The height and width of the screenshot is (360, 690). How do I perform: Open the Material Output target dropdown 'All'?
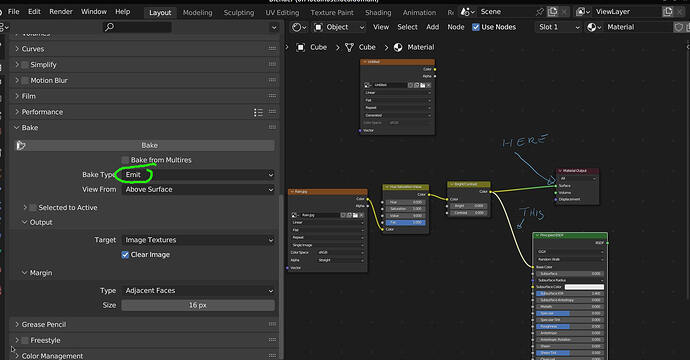(x=578, y=179)
